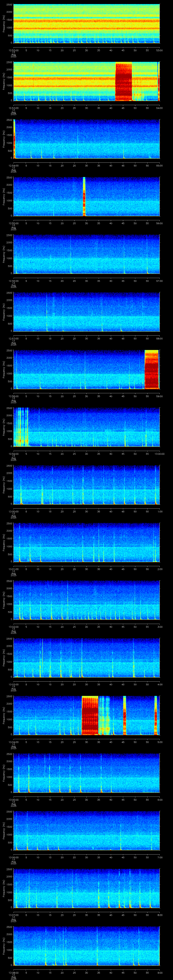Click the 13:01:00 start time label
The width and height of the screenshot is (173, 980).
[x=13, y=569]
